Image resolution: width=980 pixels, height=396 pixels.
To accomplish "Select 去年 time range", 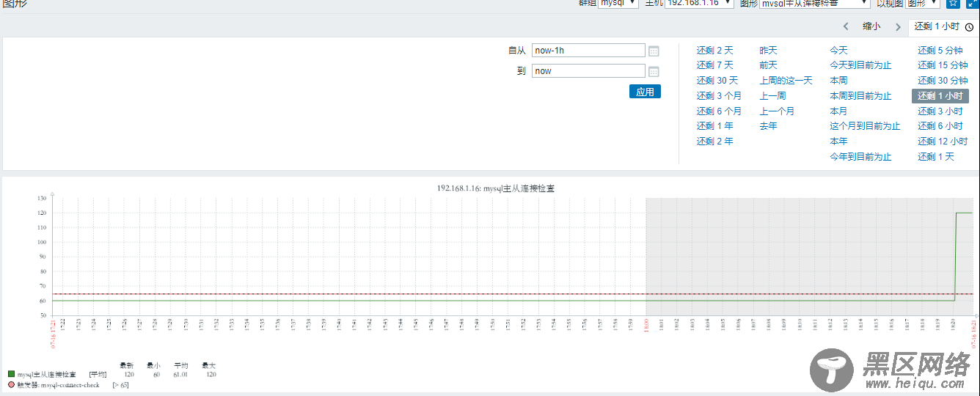I will [x=768, y=126].
